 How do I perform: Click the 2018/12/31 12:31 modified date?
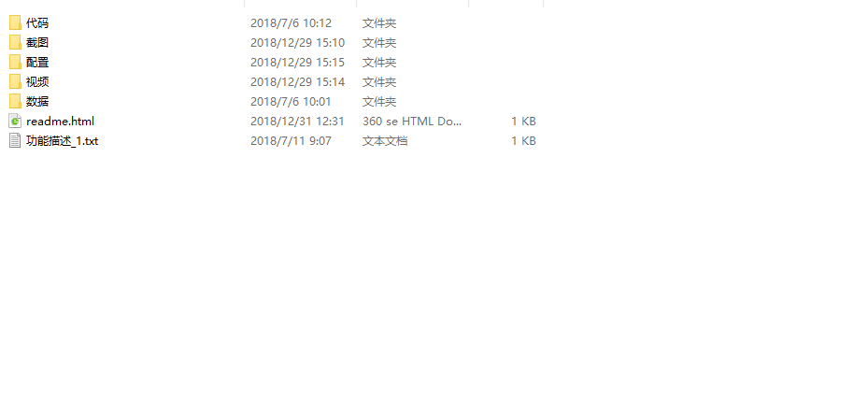coord(297,122)
